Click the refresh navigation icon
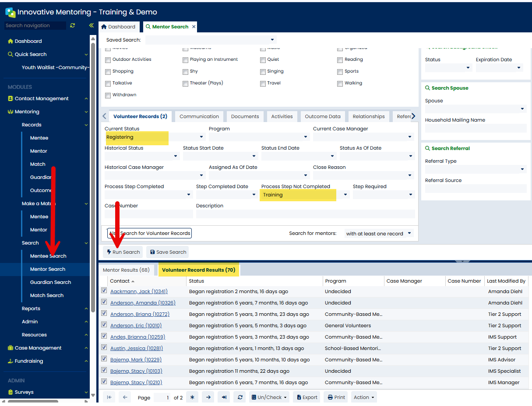 click(72, 25)
